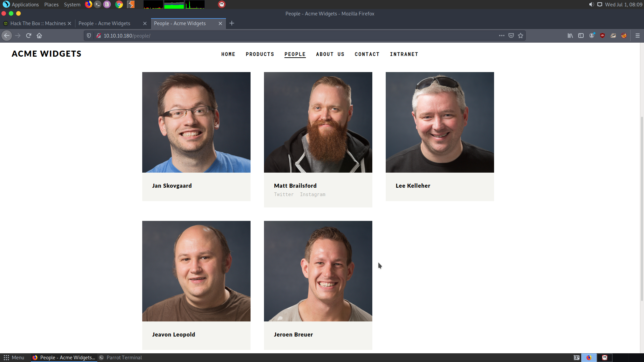Viewport: 644px width, 362px height.
Task: Show sidebars using the sidebar icon
Action: (581, 36)
